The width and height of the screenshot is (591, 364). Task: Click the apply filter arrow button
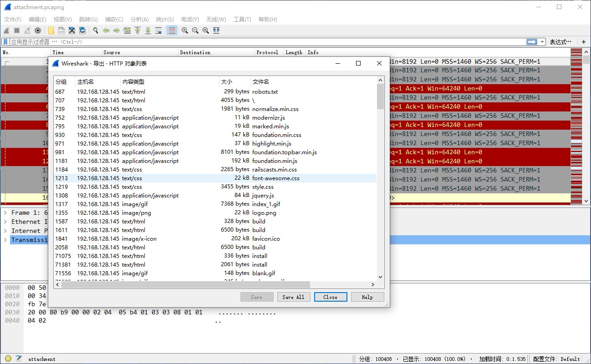532,42
